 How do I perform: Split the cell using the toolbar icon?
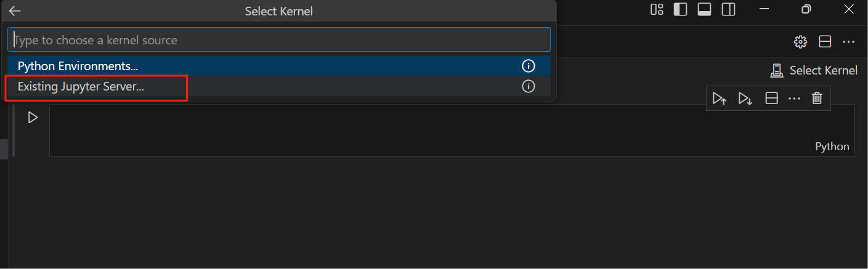coord(771,98)
